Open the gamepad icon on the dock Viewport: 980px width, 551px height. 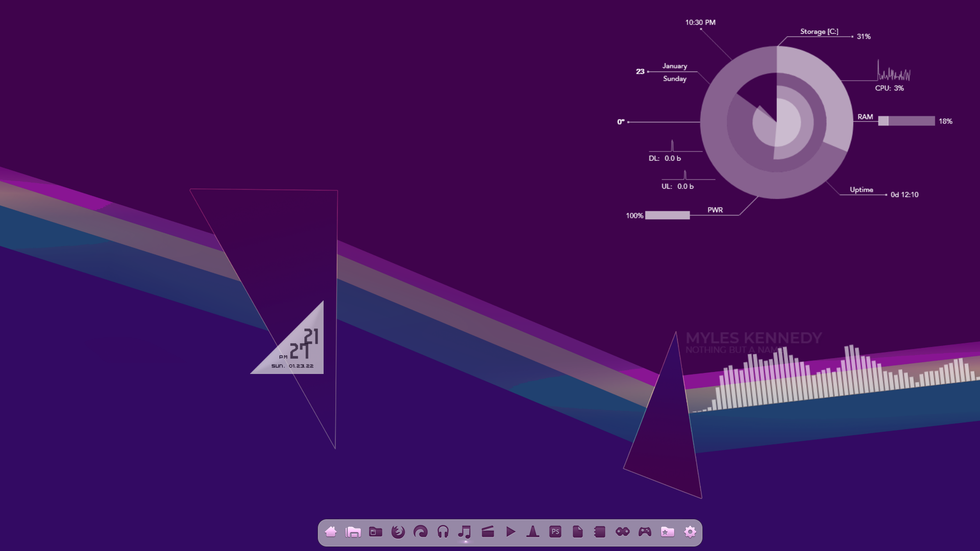point(644,532)
